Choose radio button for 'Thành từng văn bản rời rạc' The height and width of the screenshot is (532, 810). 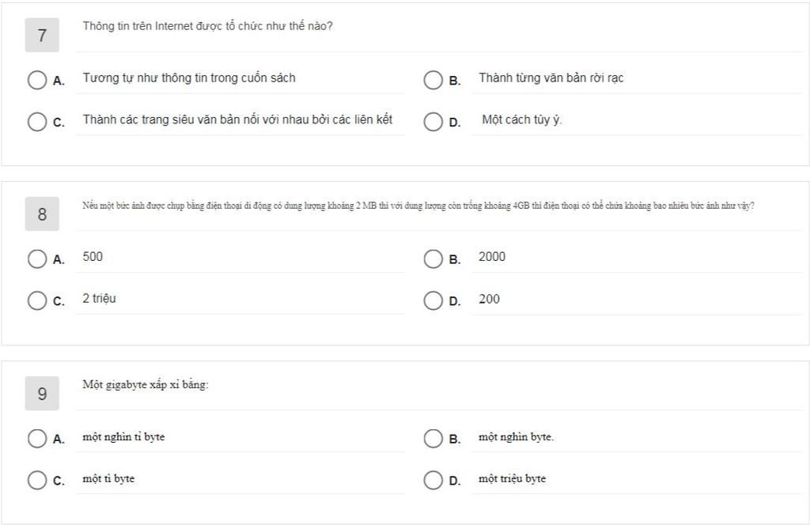pos(433,80)
